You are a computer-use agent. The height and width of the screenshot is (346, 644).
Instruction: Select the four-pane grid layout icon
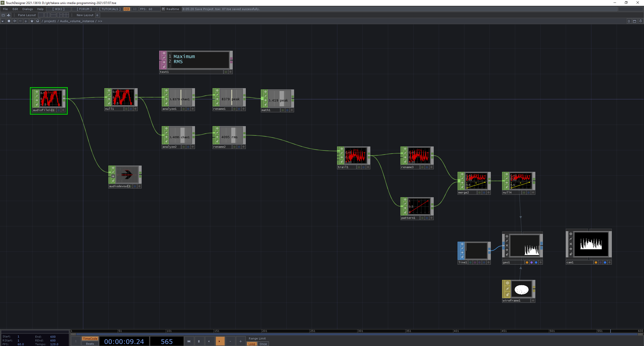click(66, 15)
